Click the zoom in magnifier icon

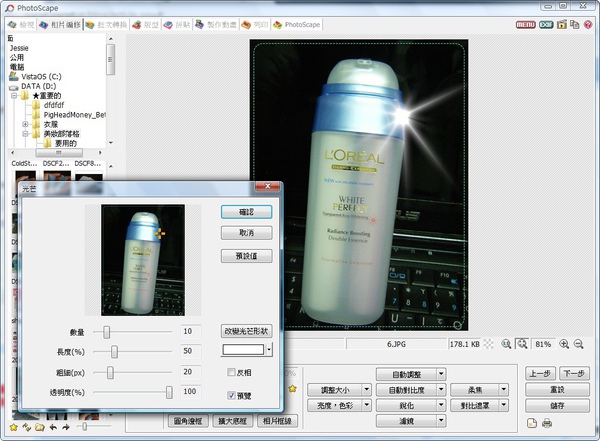pos(564,344)
